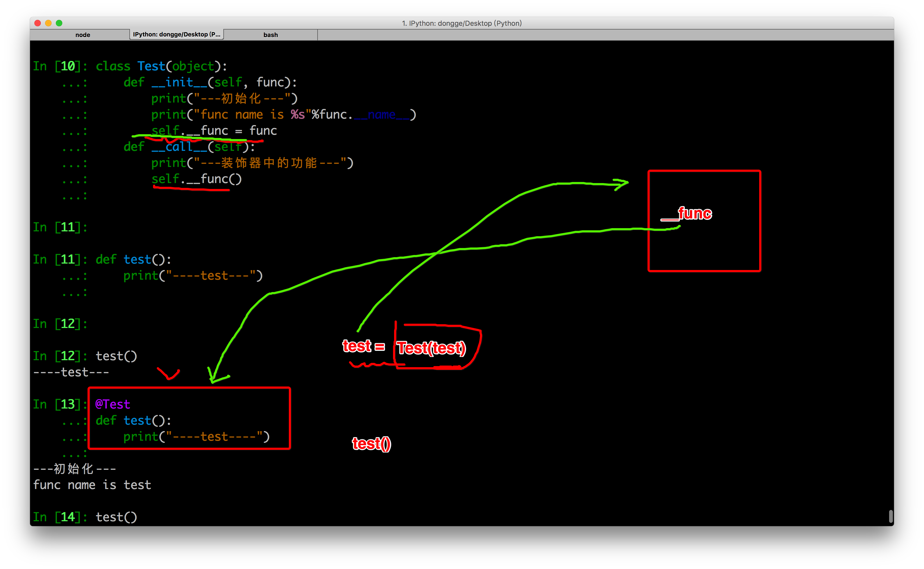This screenshot has width=924, height=569.
Task: Click the red checkmark annotation
Action: click(168, 373)
